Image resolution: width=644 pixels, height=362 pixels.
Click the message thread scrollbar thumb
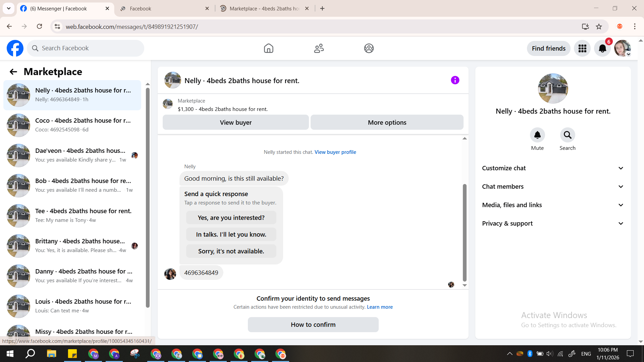tap(465, 233)
